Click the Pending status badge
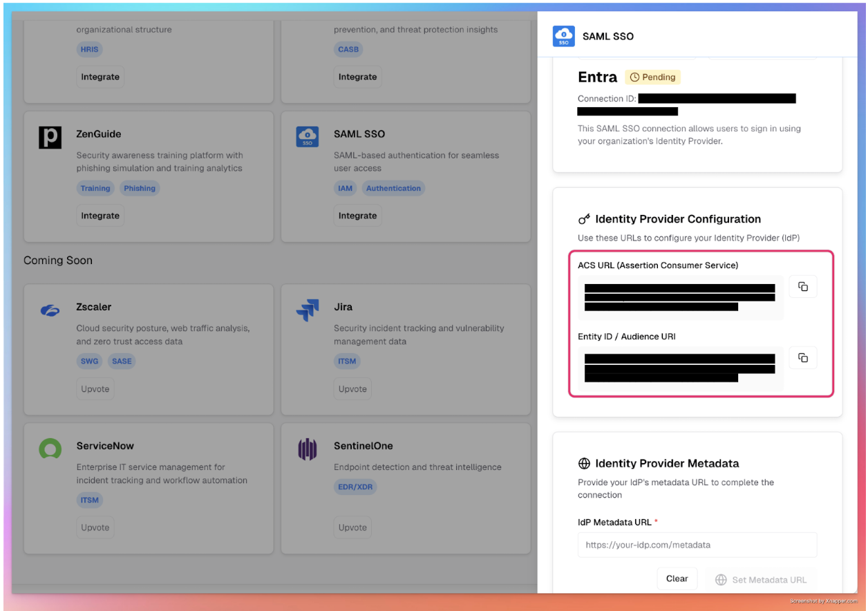 coord(652,77)
